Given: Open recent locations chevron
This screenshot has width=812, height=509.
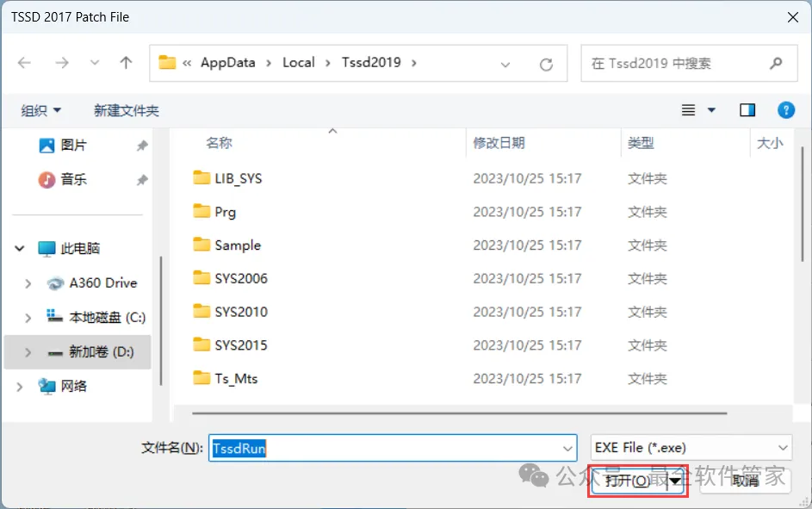Looking at the screenshot, I should (x=94, y=63).
